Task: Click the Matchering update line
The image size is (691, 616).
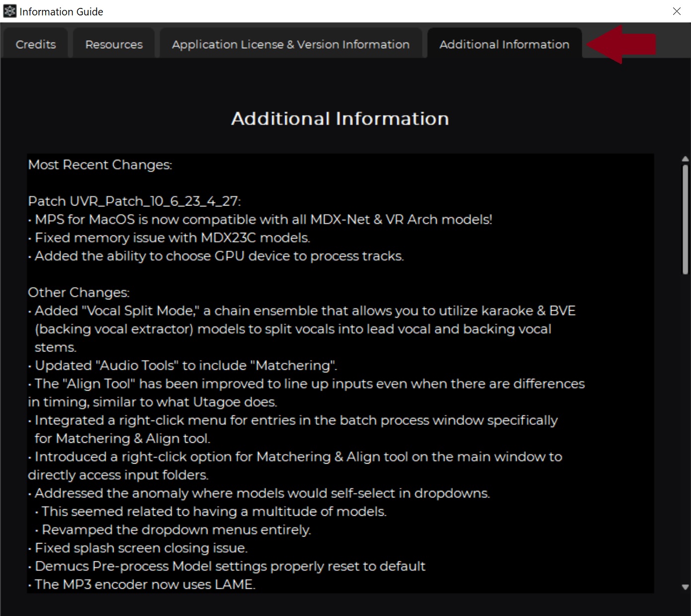Action: pyautogui.click(x=183, y=365)
